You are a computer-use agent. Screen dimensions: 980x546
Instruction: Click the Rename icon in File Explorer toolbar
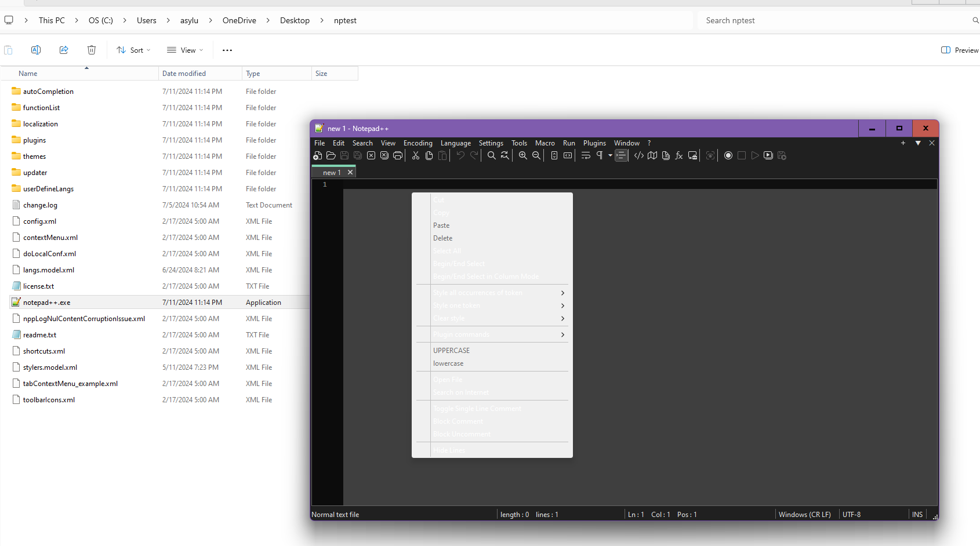[36, 50]
